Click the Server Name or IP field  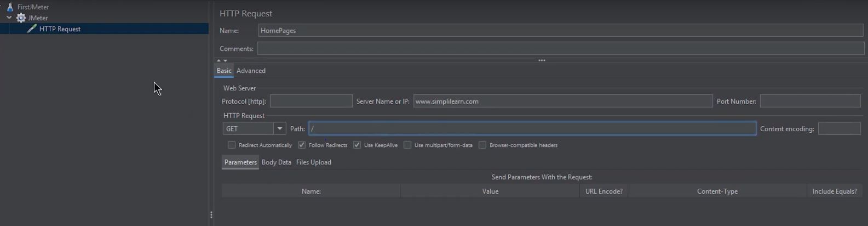pyautogui.click(x=562, y=101)
